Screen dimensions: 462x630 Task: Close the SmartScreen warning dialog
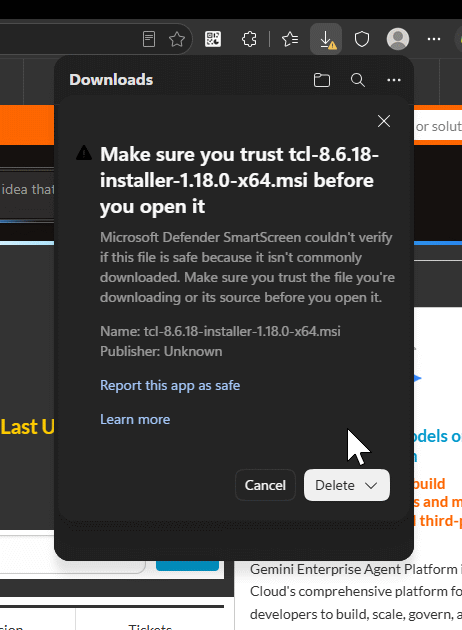pyautogui.click(x=384, y=121)
